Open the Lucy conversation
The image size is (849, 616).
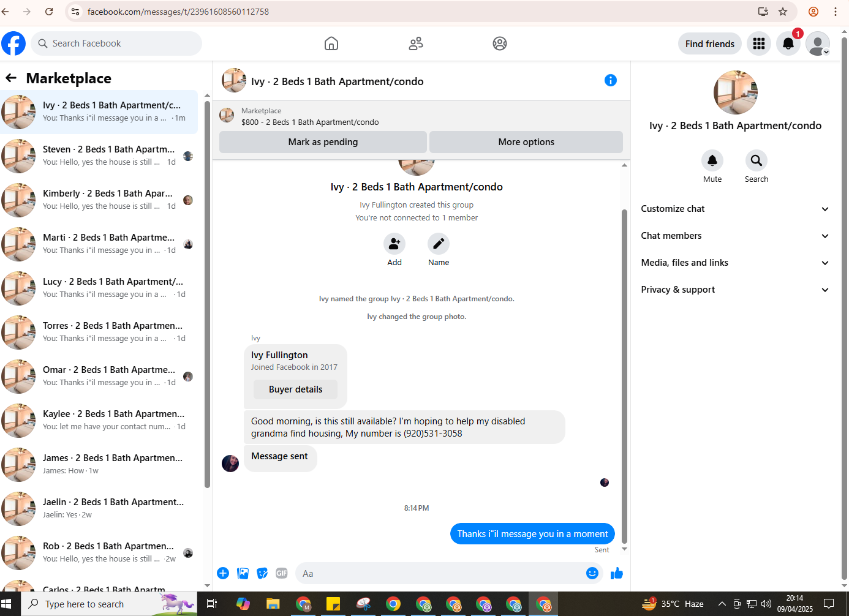pos(99,288)
